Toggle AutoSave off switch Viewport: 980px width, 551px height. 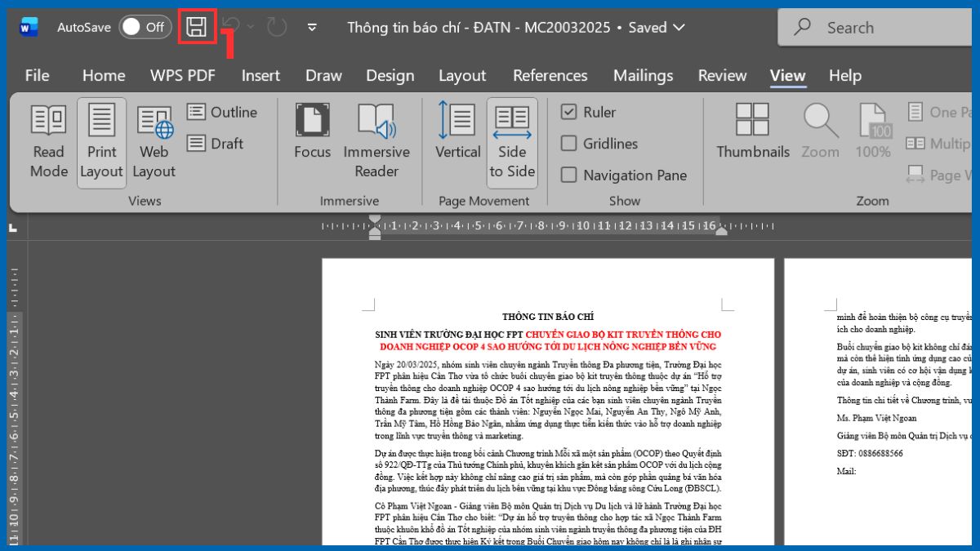click(145, 26)
